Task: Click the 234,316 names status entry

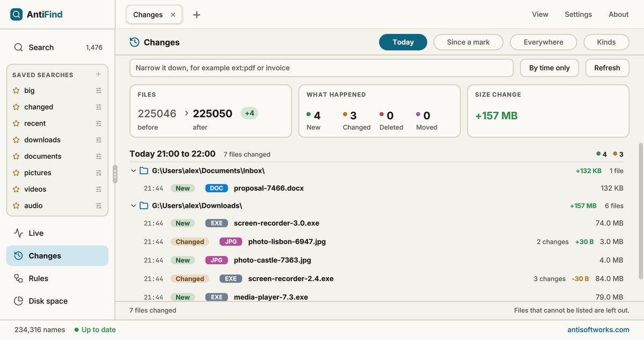Action: pyautogui.click(x=40, y=330)
